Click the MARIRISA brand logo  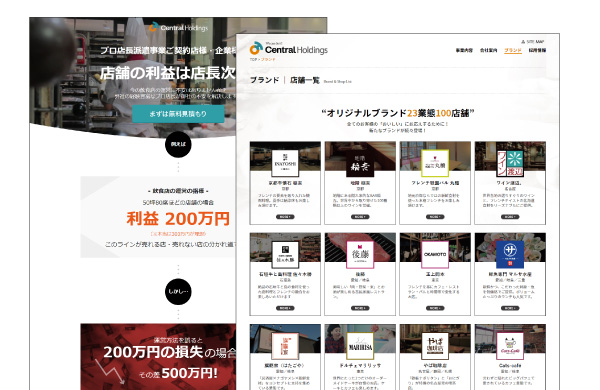[360, 346]
